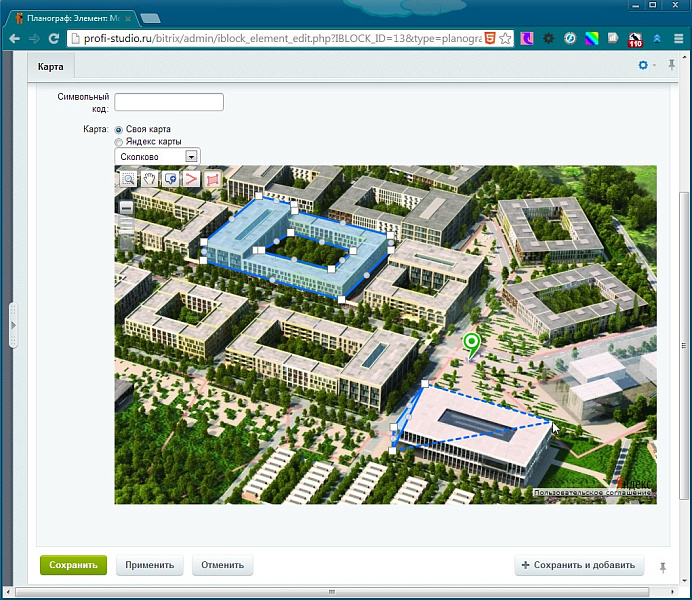692x600 pixels.
Task: Select the red polyline drawing tool
Action: (x=191, y=178)
